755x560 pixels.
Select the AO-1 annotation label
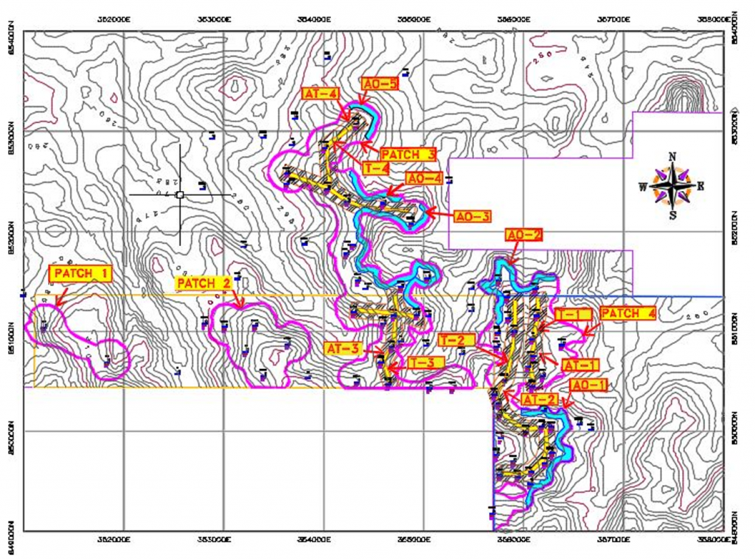[x=588, y=385]
